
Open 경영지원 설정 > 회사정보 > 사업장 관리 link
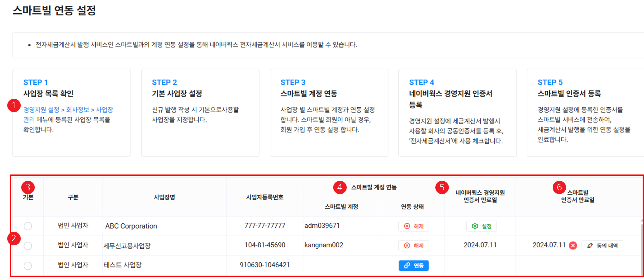(x=68, y=110)
